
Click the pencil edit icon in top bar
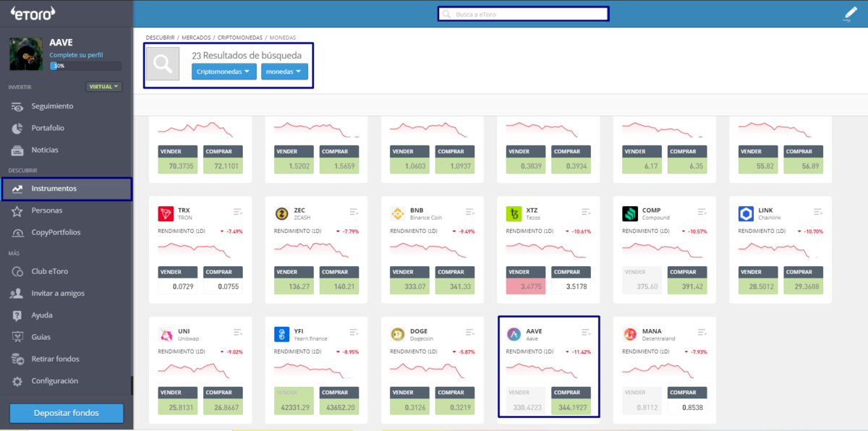click(849, 15)
